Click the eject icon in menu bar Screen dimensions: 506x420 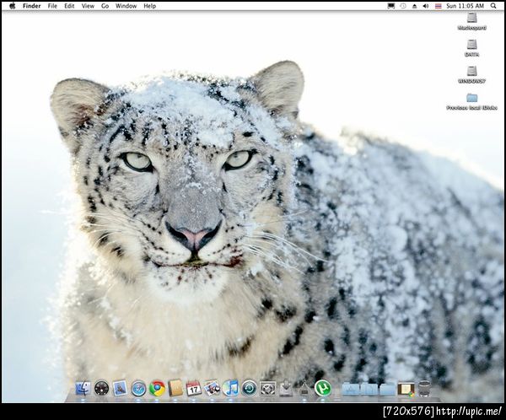414,6
